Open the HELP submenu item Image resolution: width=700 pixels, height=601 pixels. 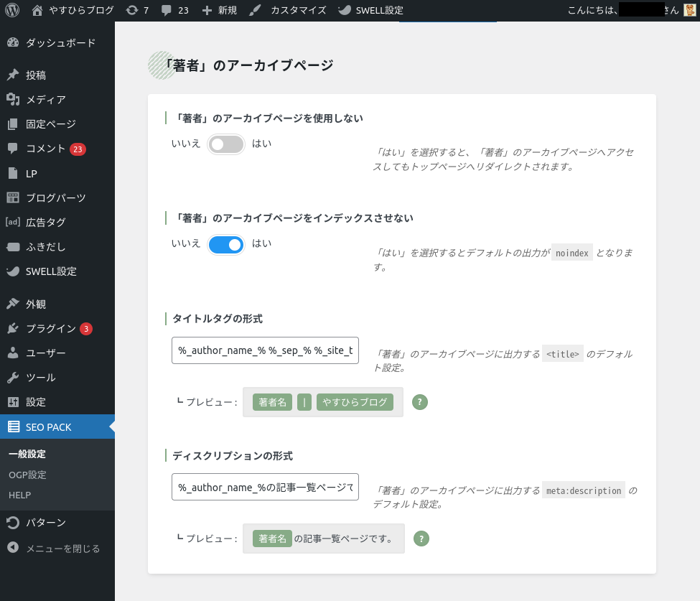pyautogui.click(x=19, y=495)
